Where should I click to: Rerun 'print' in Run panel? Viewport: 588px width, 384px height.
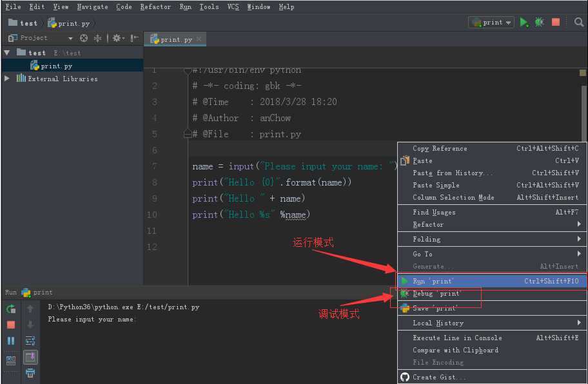point(11,309)
